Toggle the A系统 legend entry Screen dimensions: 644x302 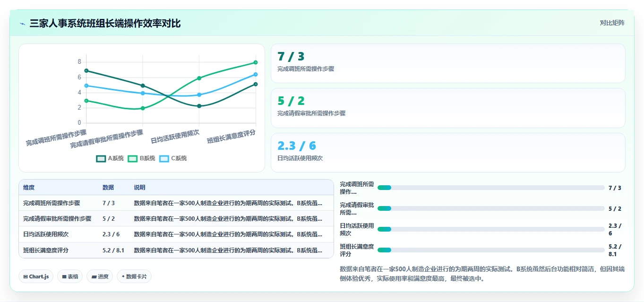pos(110,158)
